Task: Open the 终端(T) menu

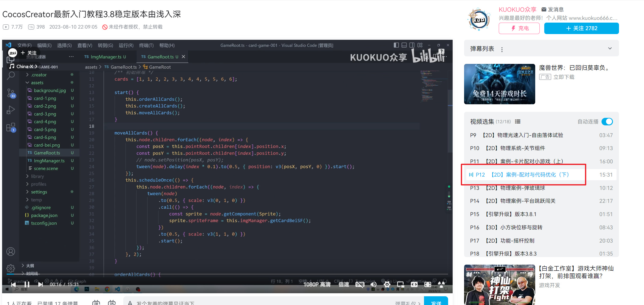Action: tap(146, 45)
